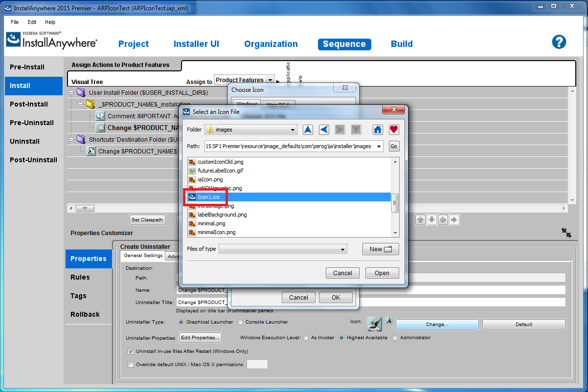Switch to the Build tab
This screenshot has width=588, height=392.
pyautogui.click(x=402, y=44)
